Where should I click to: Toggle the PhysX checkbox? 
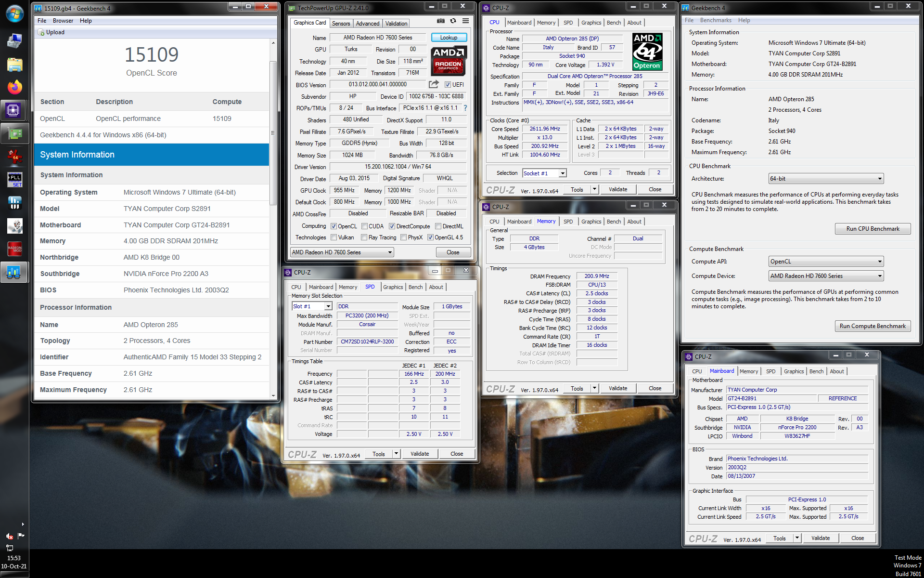click(x=403, y=237)
